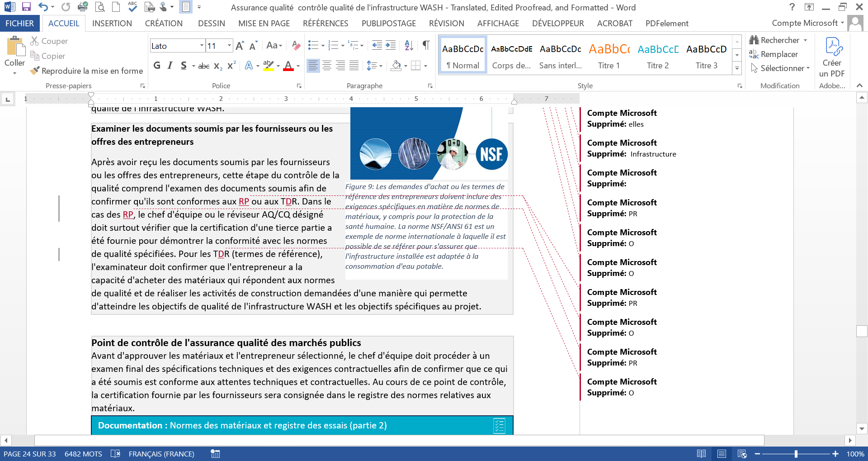The width and height of the screenshot is (868, 461).
Task: Click Compte Microsoft account name
Action: point(805,23)
